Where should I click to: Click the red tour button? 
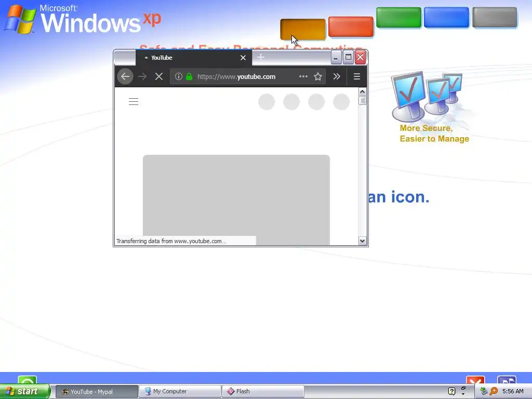click(x=351, y=26)
